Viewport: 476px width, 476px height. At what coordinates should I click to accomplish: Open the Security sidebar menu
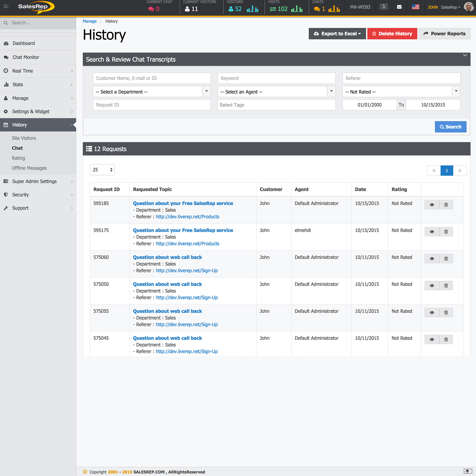pos(38,195)
